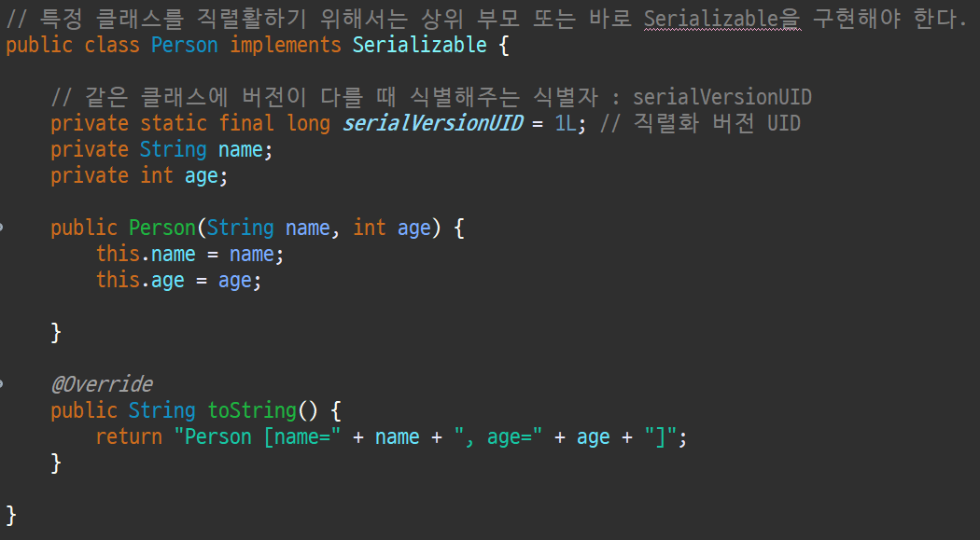
Task: Click 'name' in the 'private String name;' declaration
Action: click(x=241, y=150)
